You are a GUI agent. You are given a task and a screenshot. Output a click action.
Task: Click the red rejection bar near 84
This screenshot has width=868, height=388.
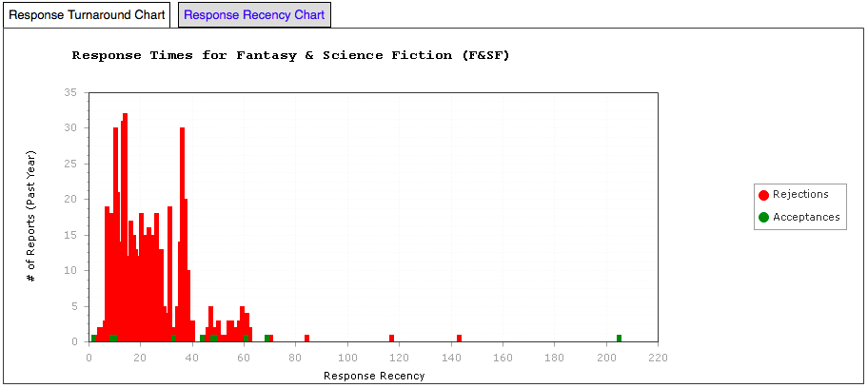click(306, 338)
